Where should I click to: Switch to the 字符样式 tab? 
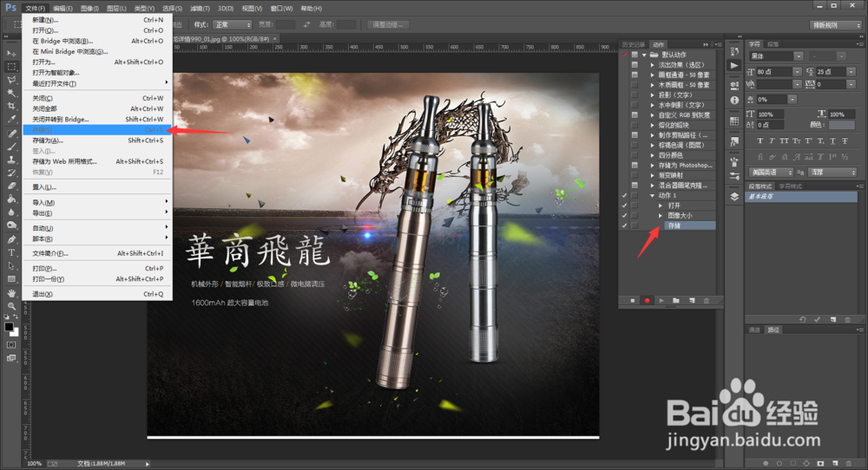click(790, 186)
